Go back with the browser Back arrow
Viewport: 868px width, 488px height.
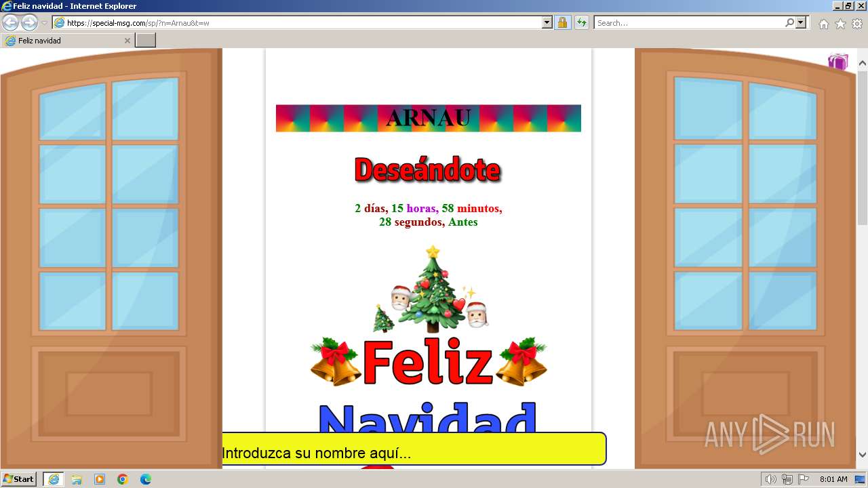(10, 22)
